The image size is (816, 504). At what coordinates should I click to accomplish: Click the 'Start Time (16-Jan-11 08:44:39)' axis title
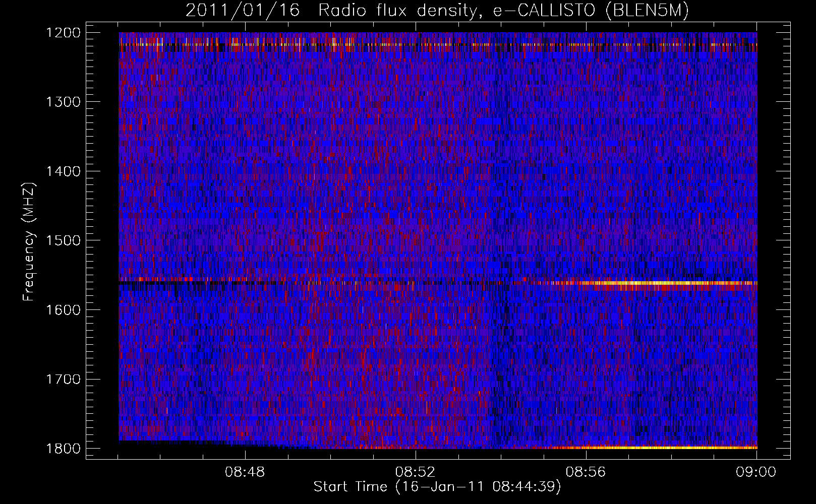pos(437,487)
